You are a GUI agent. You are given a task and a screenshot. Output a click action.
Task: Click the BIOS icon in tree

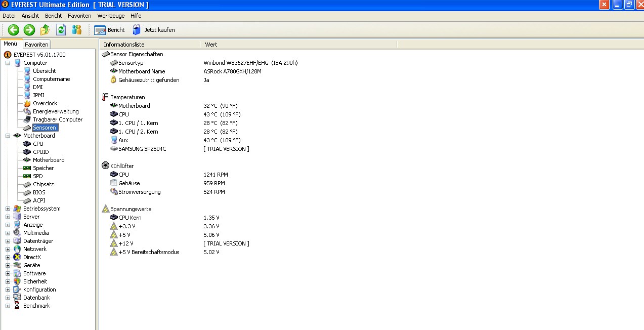click(27, 192)
